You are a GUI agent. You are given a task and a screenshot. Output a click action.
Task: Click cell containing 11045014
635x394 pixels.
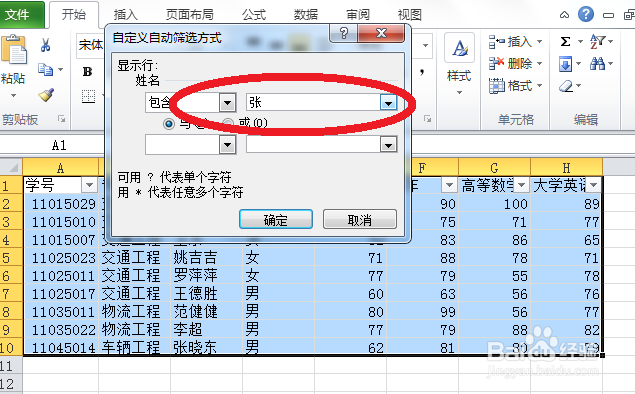[x=61, y=347]
